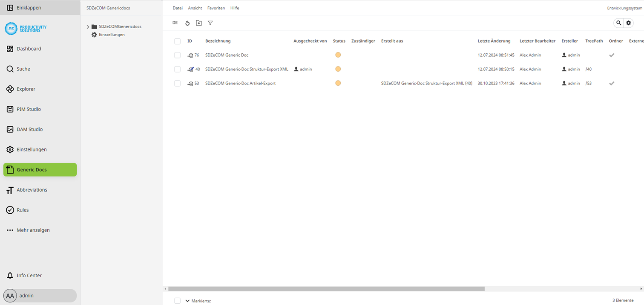Click the gear icon near the search button
Image resolution: width=644 pixels, height=305 pixels.
pyautogui.click(x=629, y=23)
